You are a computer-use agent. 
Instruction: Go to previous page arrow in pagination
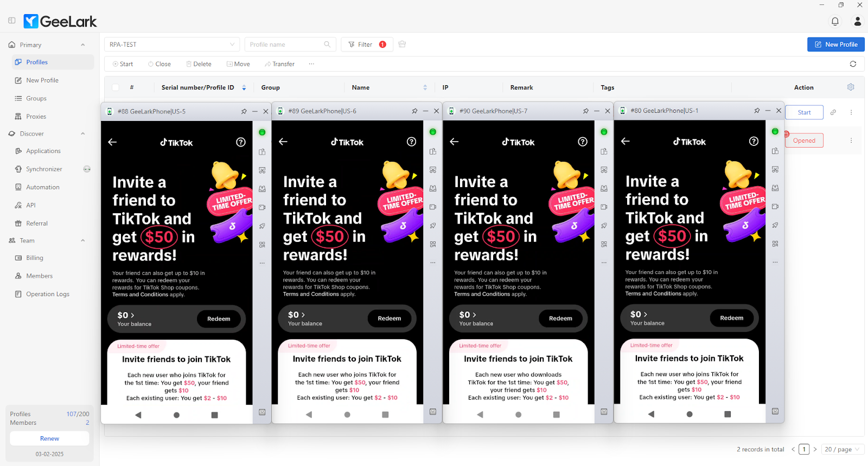(x=793, y=449)
